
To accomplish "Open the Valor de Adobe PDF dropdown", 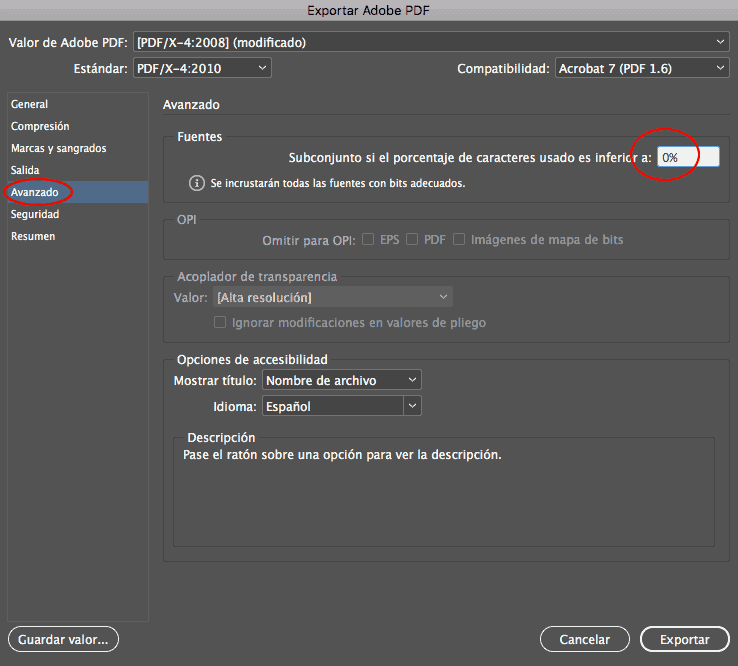I will (431, 42).
